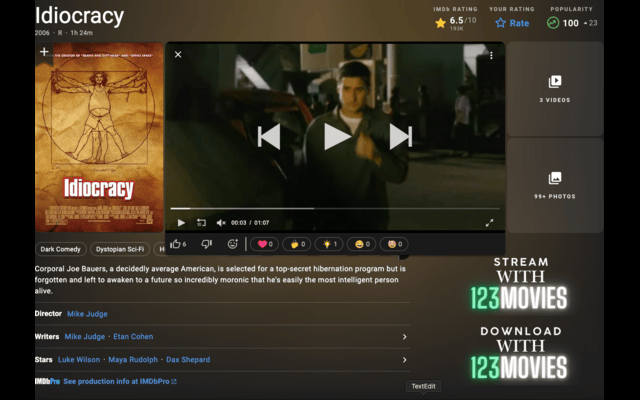The image size is (640, 400).
Task: React with the mind-blown emoji
Action: (x=394, y=244)
